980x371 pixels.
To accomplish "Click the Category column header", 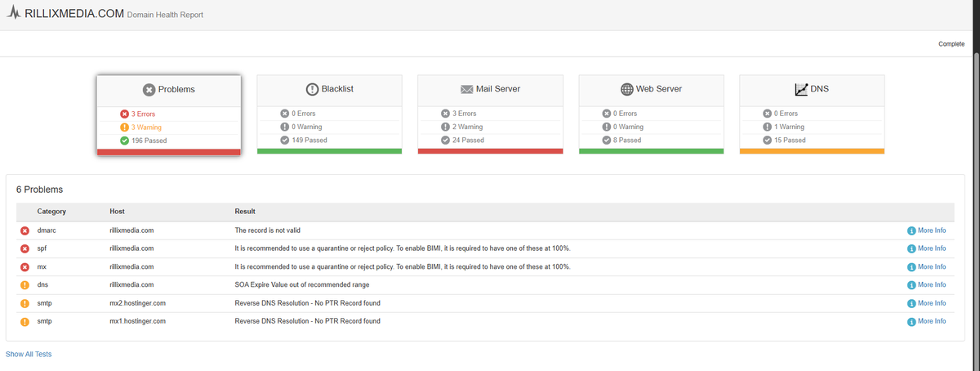I will 51,212.
